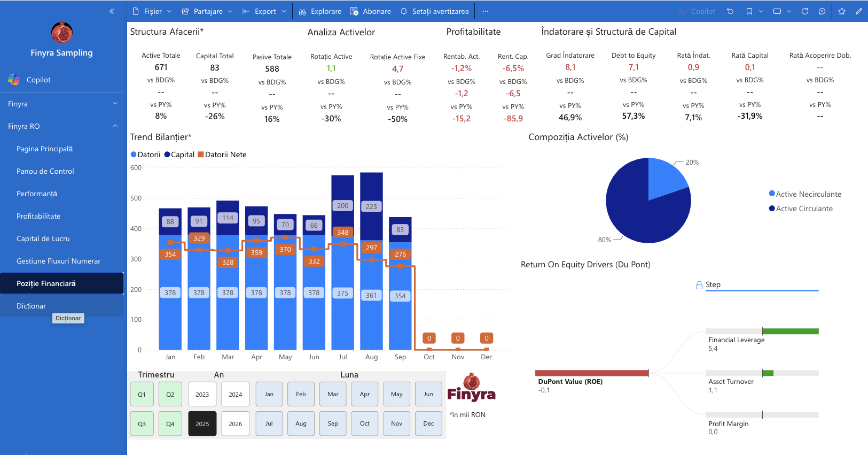This screenshot has height=455, width=868.
Task: Select quarter Q2 slicer
Action: pyautogui.click(x=170, y=394)
